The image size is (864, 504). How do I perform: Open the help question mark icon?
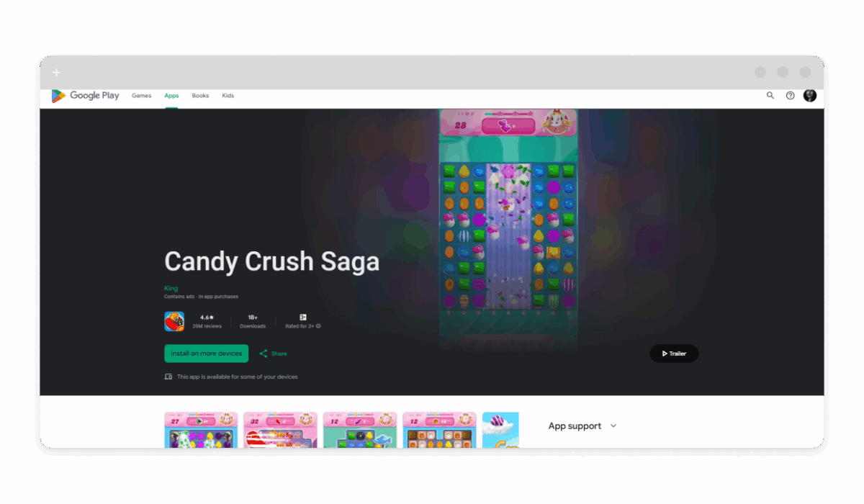[x=790, y=96]
